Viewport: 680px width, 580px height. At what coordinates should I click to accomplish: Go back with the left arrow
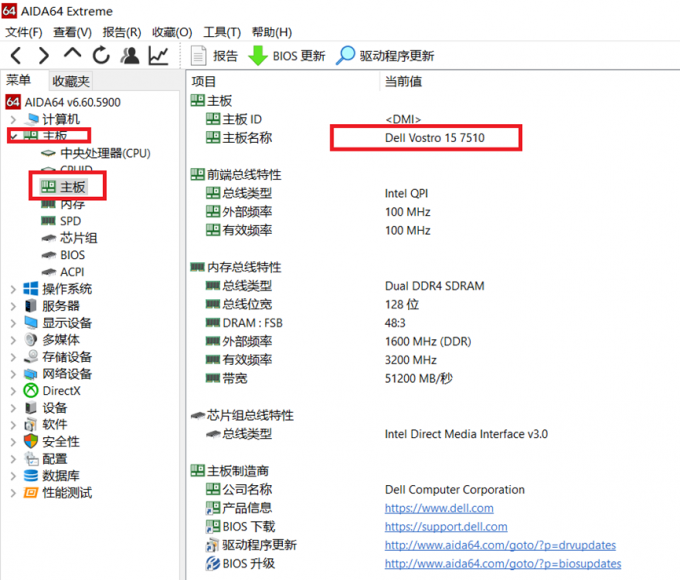(x=16, y=56)
